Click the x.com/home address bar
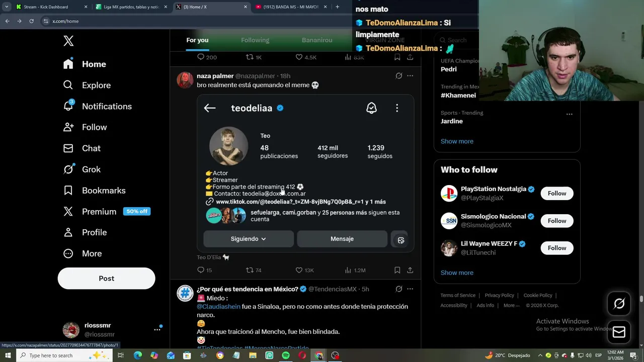Image resolution: width=644 pixels, height=362 pixels. [x=196, y=21]
